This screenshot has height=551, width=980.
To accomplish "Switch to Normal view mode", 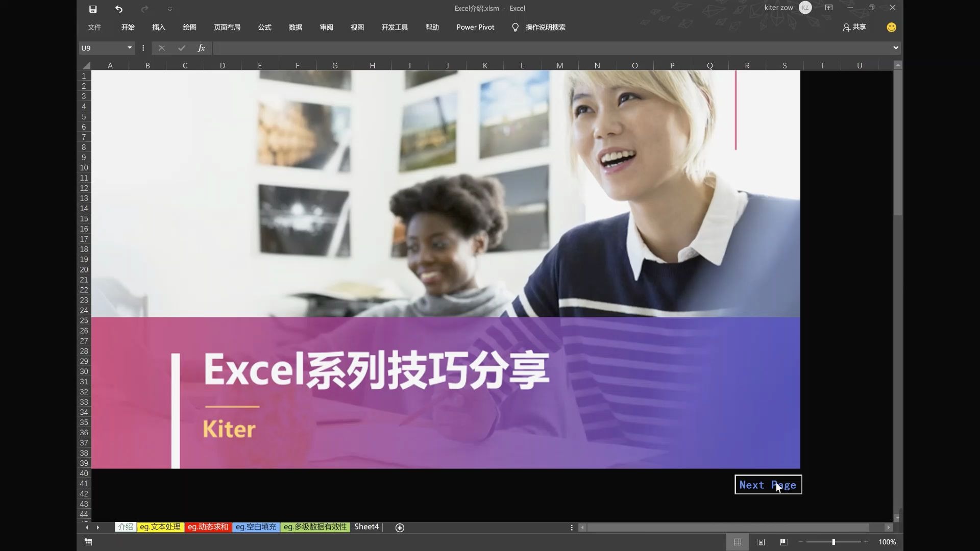I will click(738, 542).
